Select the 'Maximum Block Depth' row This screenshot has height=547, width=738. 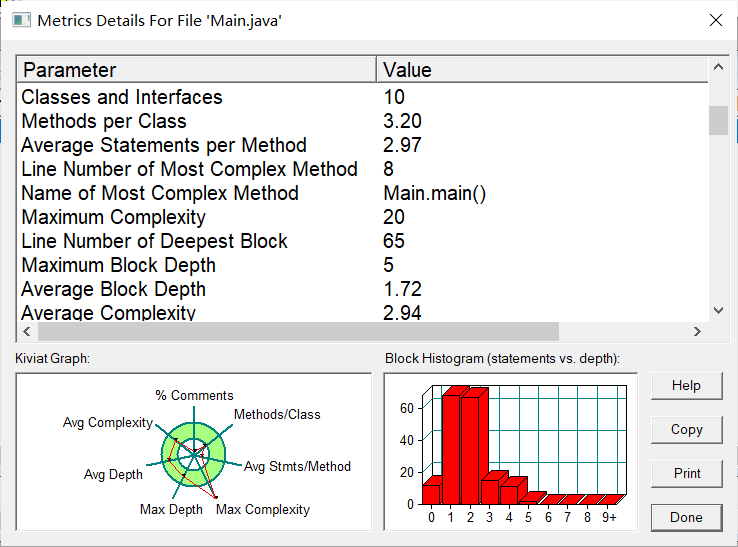pyautogui.click(x=363, y=265)
